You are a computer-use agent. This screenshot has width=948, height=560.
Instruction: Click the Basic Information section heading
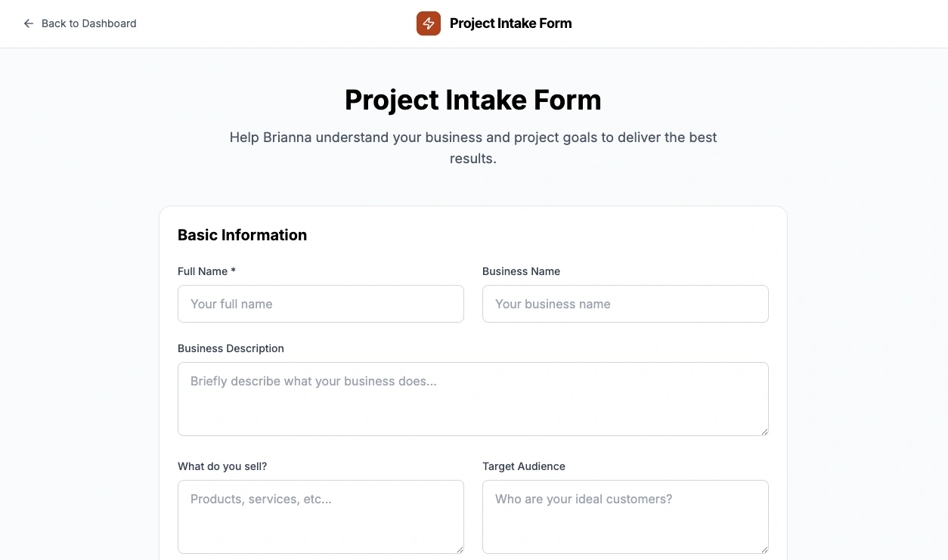(242, 235)
